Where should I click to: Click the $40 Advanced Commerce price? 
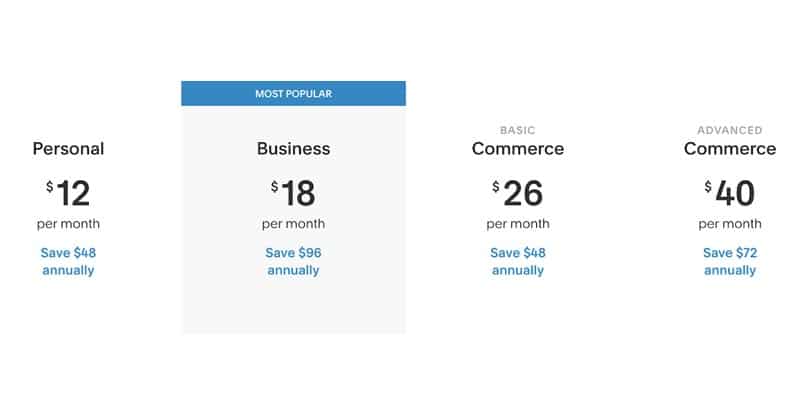tap(730, 194)
